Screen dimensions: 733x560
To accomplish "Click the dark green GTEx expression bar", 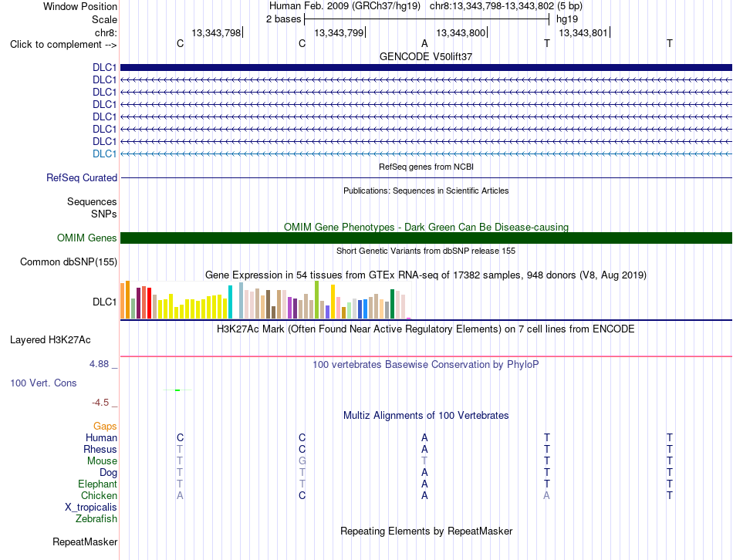I will [392, 304].
